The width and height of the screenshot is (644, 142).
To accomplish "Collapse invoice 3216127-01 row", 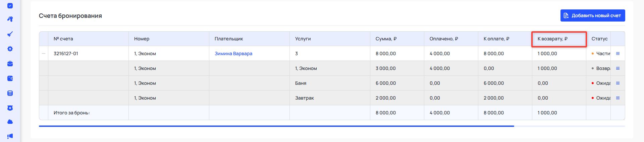I will [44, 54].
